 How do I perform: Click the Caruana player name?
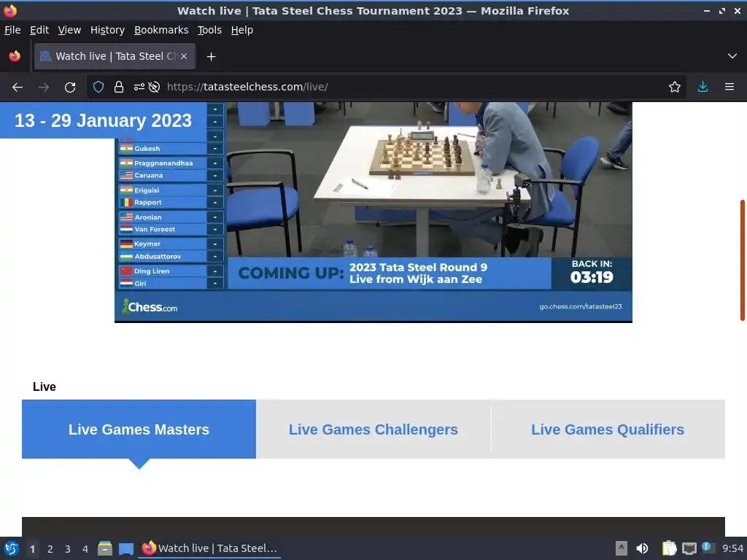(x=149, y=175)
